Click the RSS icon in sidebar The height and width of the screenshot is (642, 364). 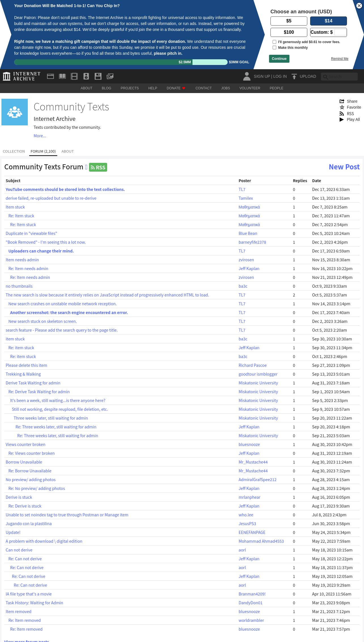(x=342, y=114)
